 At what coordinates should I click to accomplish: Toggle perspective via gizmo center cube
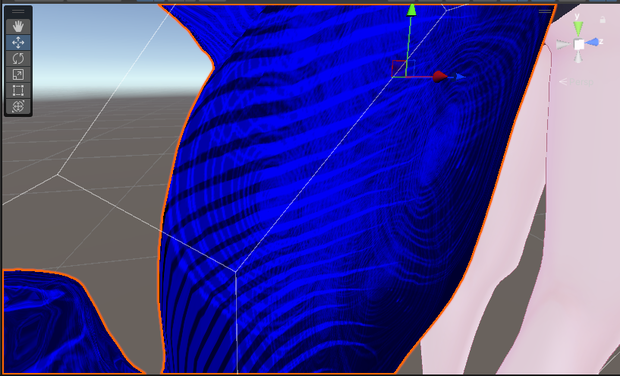coord(579,44)
